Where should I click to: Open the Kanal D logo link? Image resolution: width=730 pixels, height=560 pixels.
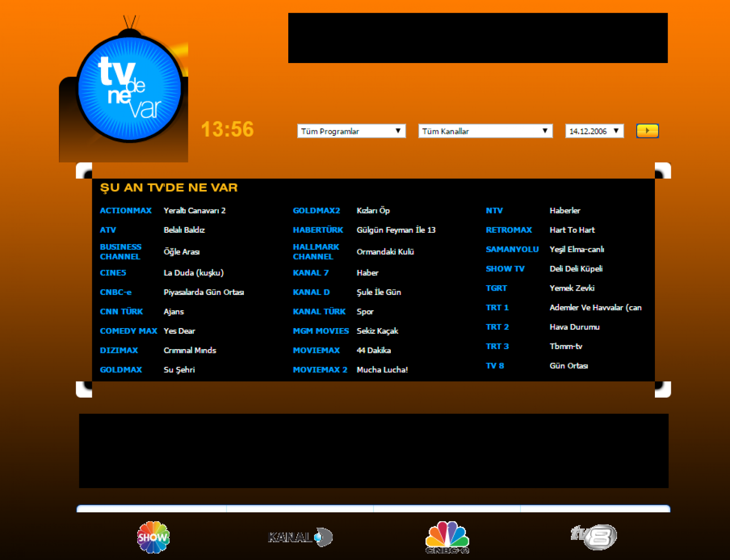click(300, 537)
